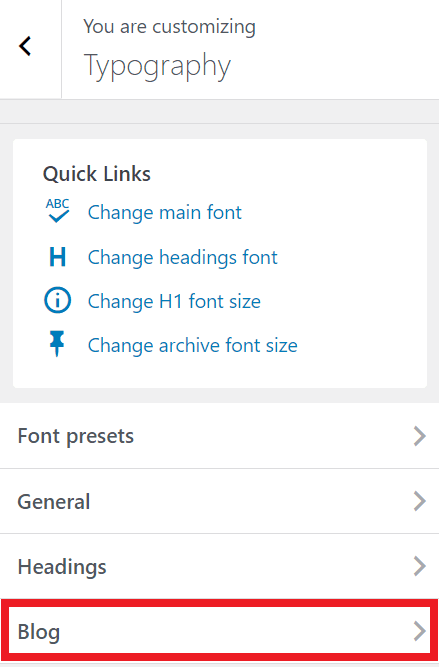Image resolution: width=439 pixels, height=667 pixels.
Task: Click the circled info icon
Action: [x=57, y=301]
